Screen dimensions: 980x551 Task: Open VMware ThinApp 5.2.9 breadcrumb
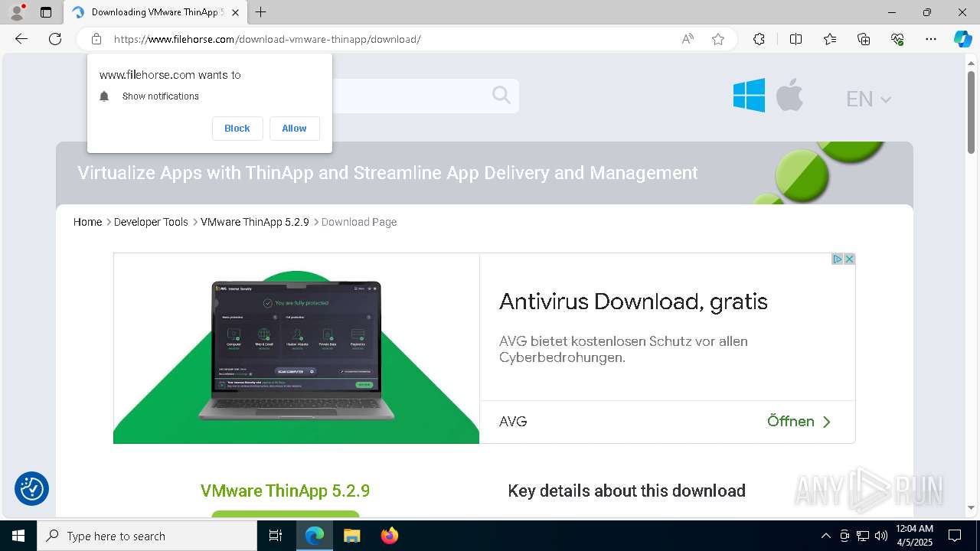pos(255,222)
